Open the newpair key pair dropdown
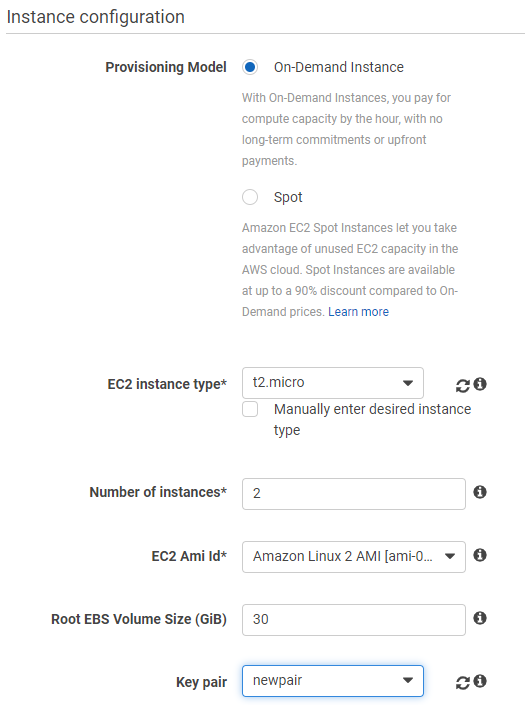The height and width of the screenshot is (705, 525). [x=333, y=681]
